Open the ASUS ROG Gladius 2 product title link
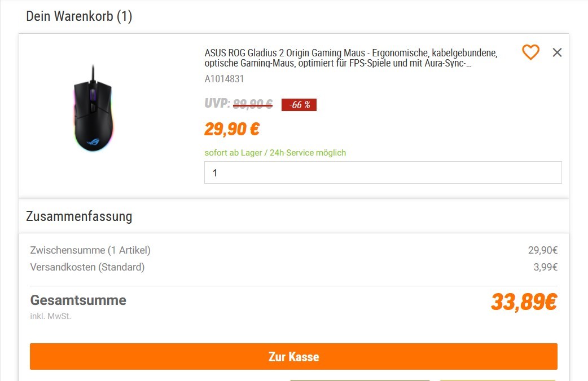Image resolution: width=588 pixels, height=381 pixels. pyautogui.click(x=350, y=57)
